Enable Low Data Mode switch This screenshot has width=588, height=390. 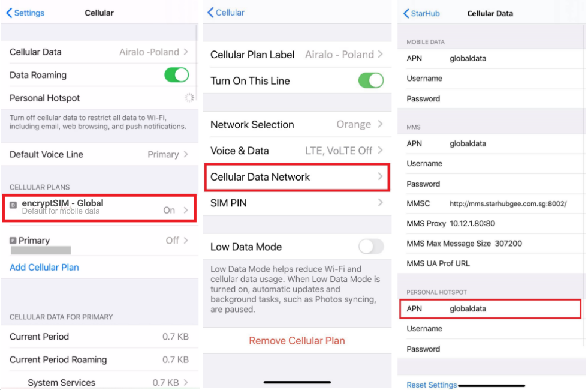[371, 247]
